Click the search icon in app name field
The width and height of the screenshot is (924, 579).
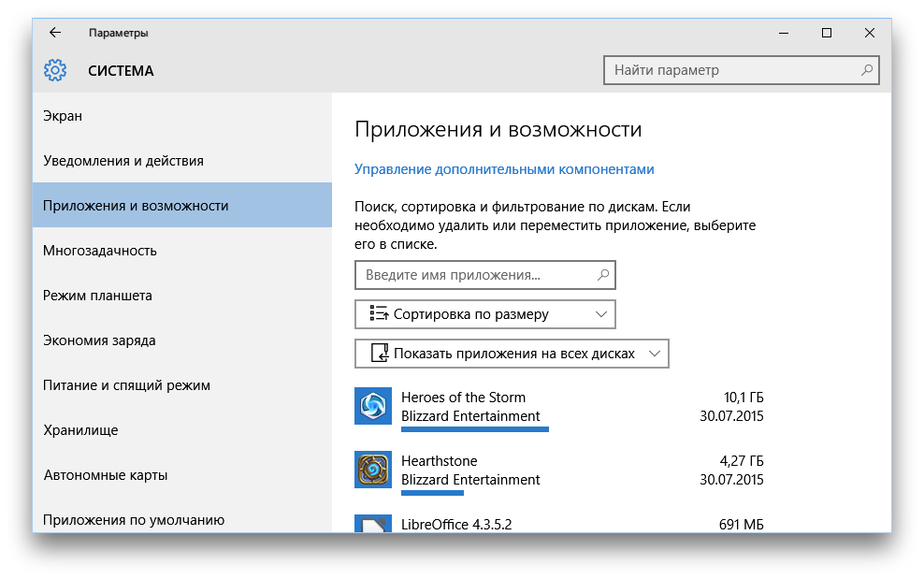coord(603,275)
